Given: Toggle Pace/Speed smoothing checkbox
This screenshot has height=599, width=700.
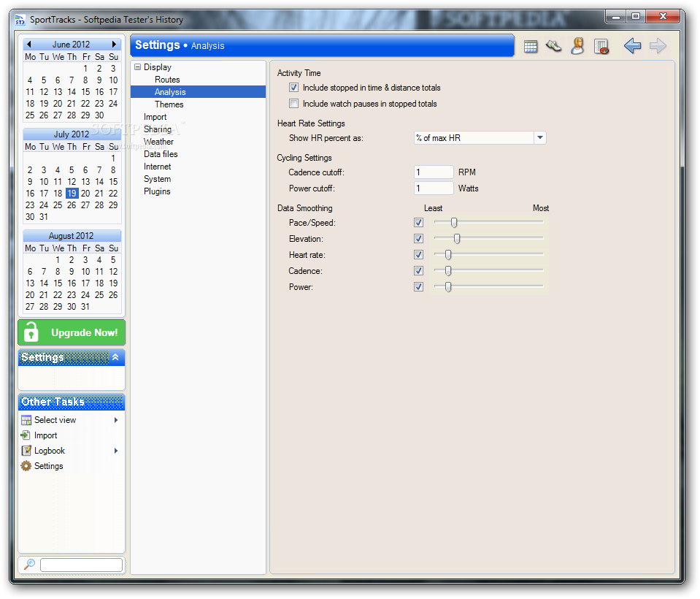Looking at the screenshot, I should click(x=418, y=223).
